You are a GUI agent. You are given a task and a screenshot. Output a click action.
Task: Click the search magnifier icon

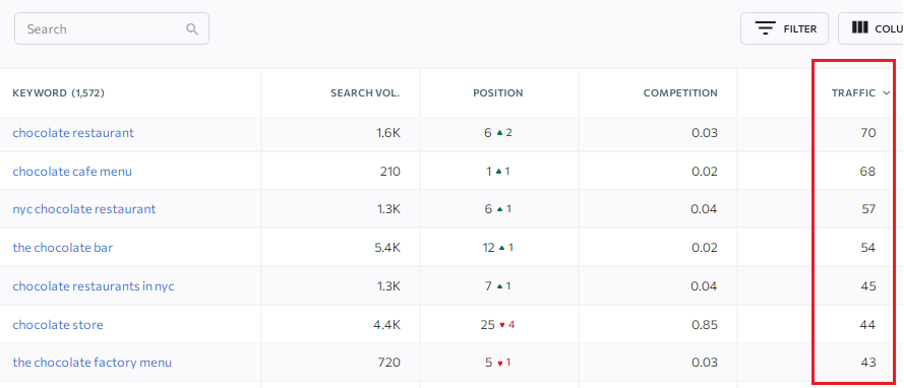(x=192, y=29)
